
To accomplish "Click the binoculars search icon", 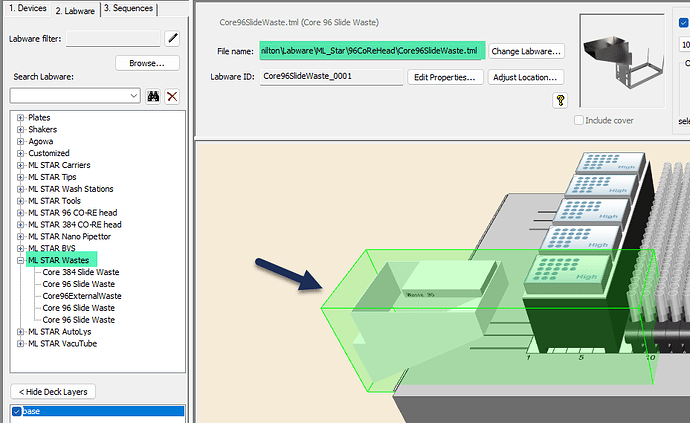I will (x=154, y=96).
